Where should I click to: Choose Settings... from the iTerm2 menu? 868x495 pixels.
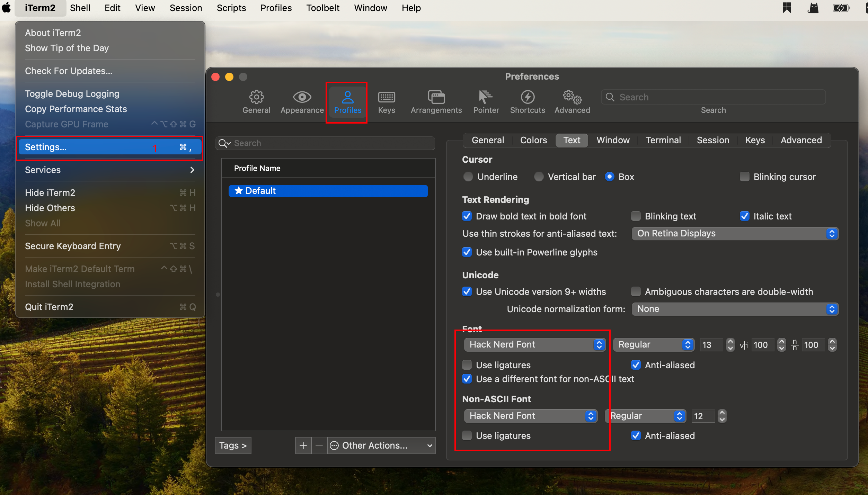click(x=110, y=147)
